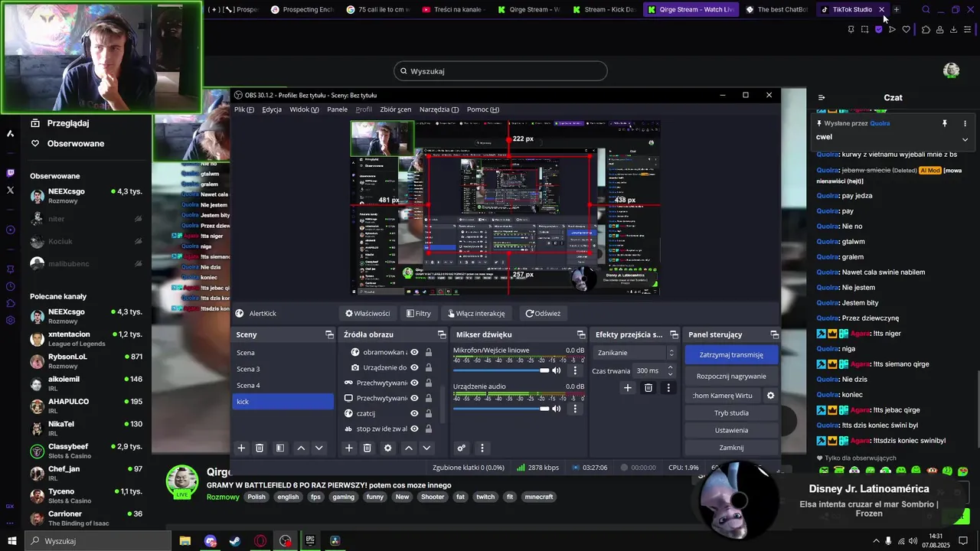Open Epic Games launcher on taskbar
Viewport: 980px width, 551px height.
310,541
